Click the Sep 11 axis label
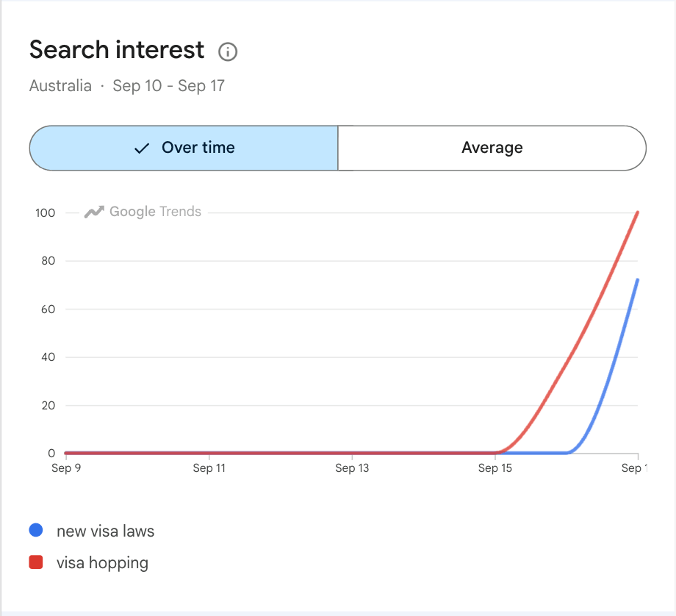This screenshot has height=616, width=676. pos(209,468)
